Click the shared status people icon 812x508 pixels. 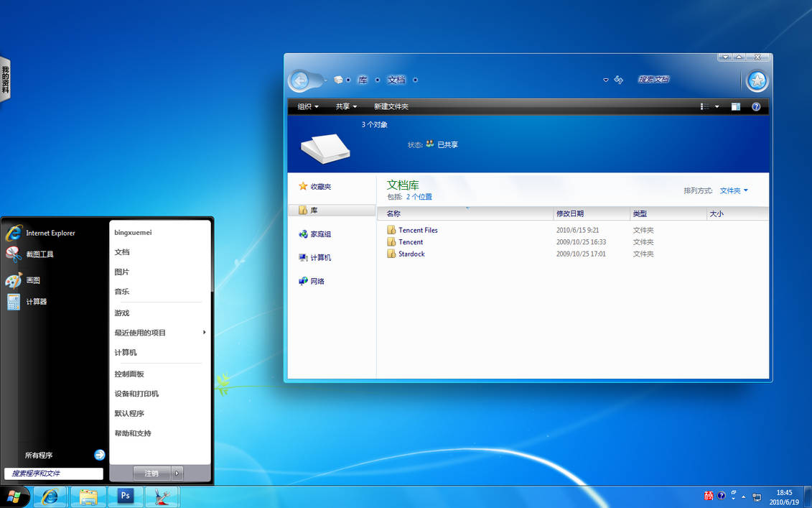[x=430, y=144]
